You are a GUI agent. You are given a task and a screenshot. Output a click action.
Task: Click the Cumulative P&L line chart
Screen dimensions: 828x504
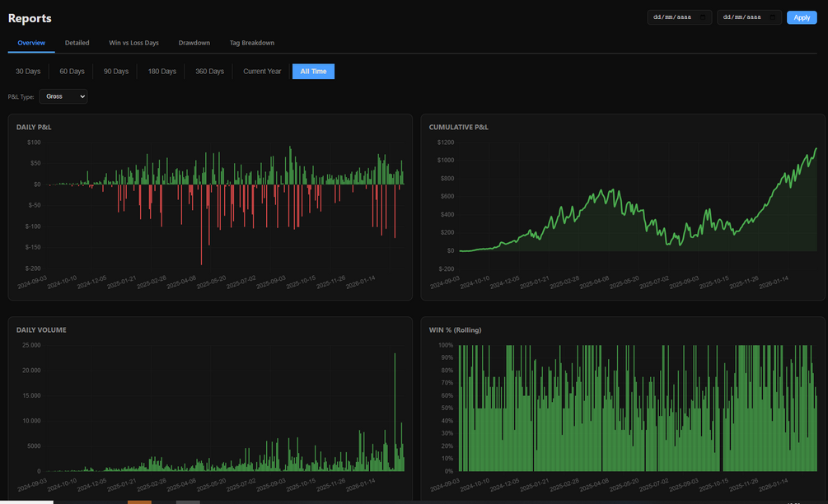pos(638,206)
